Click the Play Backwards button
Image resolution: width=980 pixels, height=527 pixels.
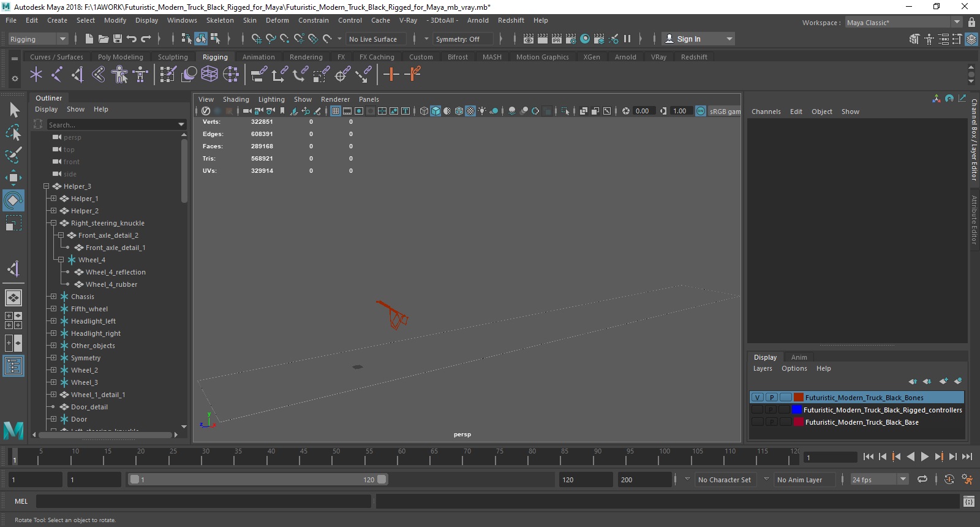pos(910,457)
